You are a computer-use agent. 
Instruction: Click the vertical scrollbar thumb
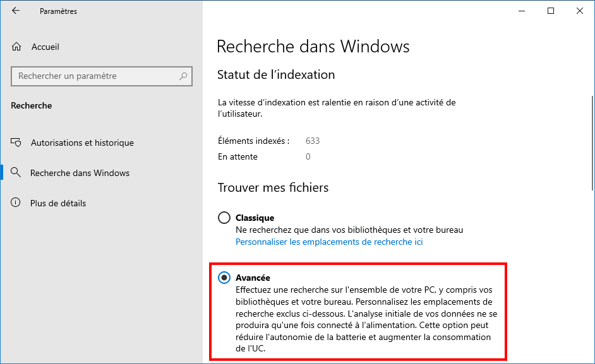[592, 143]
